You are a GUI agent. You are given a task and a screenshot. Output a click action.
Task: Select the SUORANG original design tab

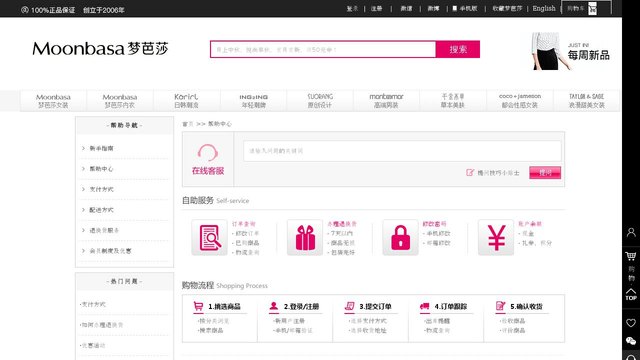(x=320, y=101)
